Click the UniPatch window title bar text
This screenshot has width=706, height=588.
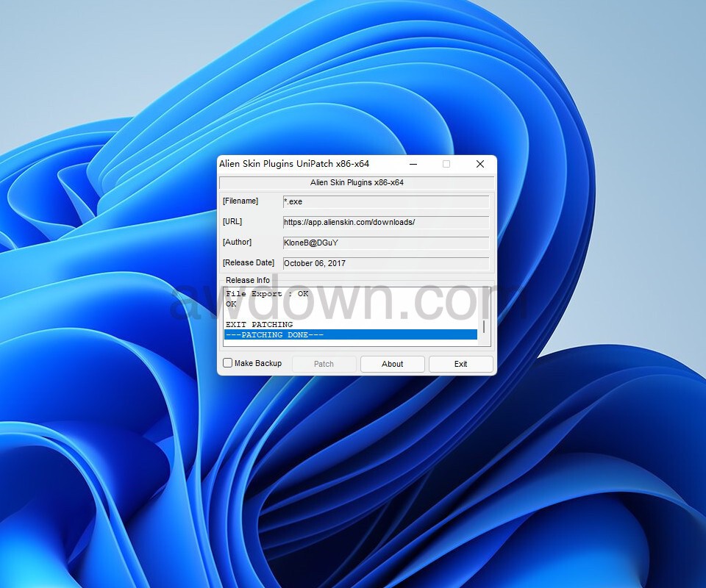click(294, 164)
